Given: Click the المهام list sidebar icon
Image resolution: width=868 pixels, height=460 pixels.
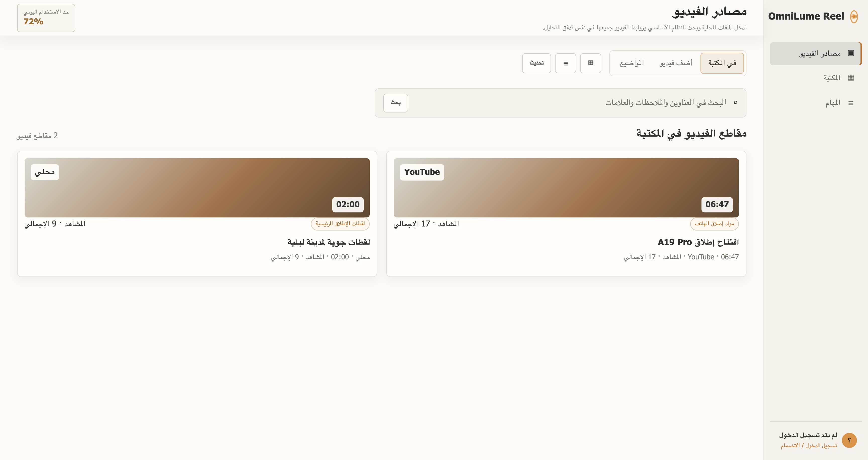Looking at the screenshot, I should (851, 103).
